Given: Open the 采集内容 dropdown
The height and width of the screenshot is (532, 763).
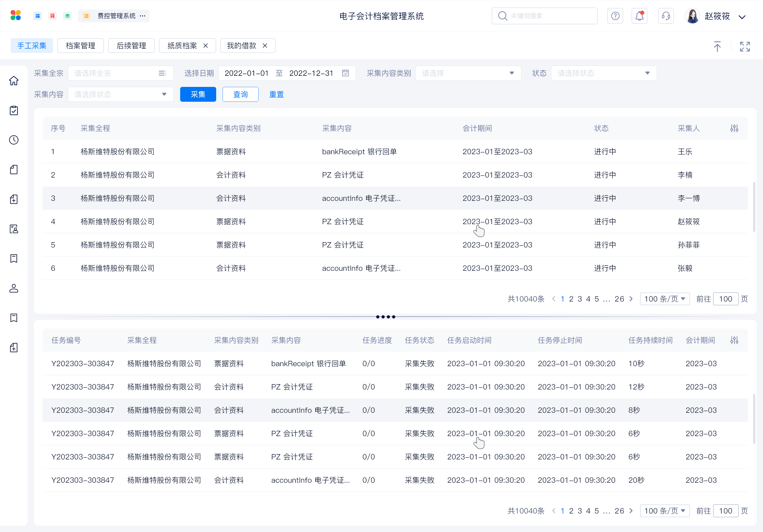Looking at the screenshot, I should [121, 94].
